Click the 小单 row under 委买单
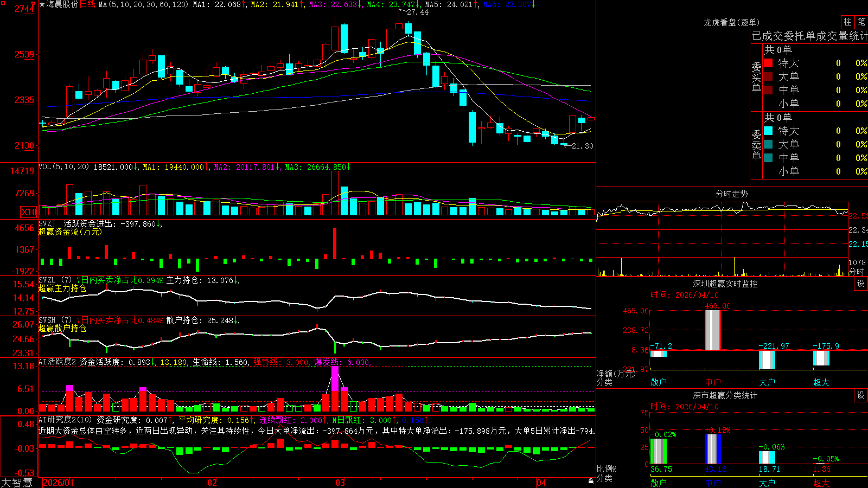The image size is (868, 488). (x=816, y=104)
